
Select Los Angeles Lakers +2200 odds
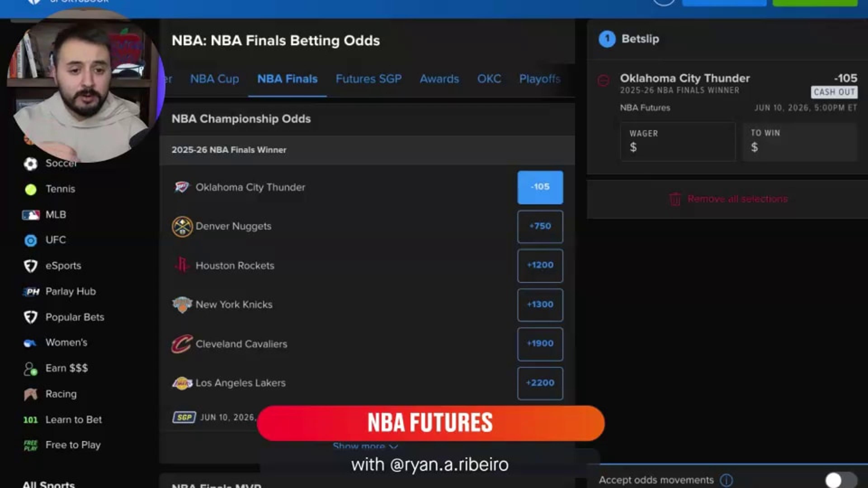540,383
